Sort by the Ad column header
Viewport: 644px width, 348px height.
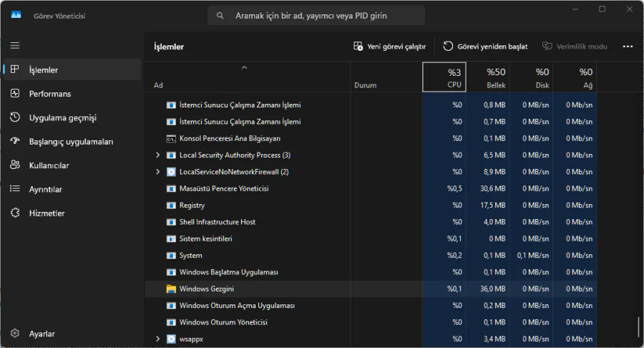[x=248, y=77]
